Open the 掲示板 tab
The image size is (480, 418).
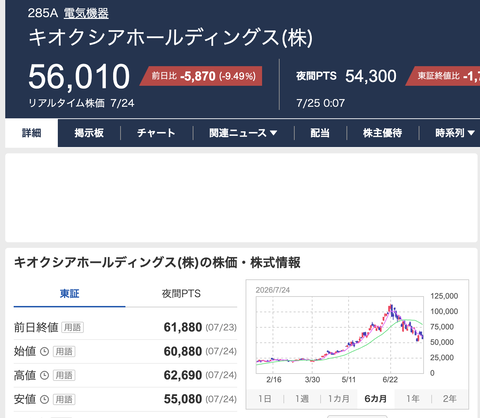click(x=89, y=133)
